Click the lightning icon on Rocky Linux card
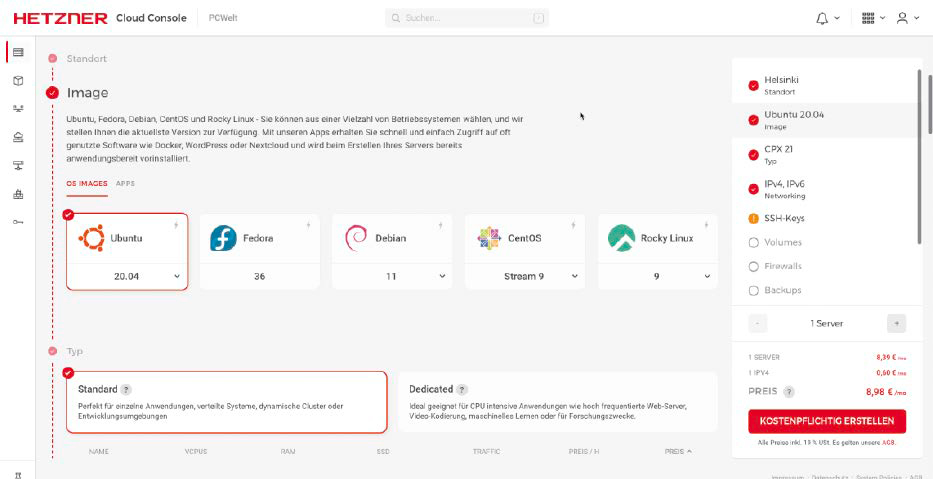The width and height of the screenshot is (933, 479). [x=706, y=225]
